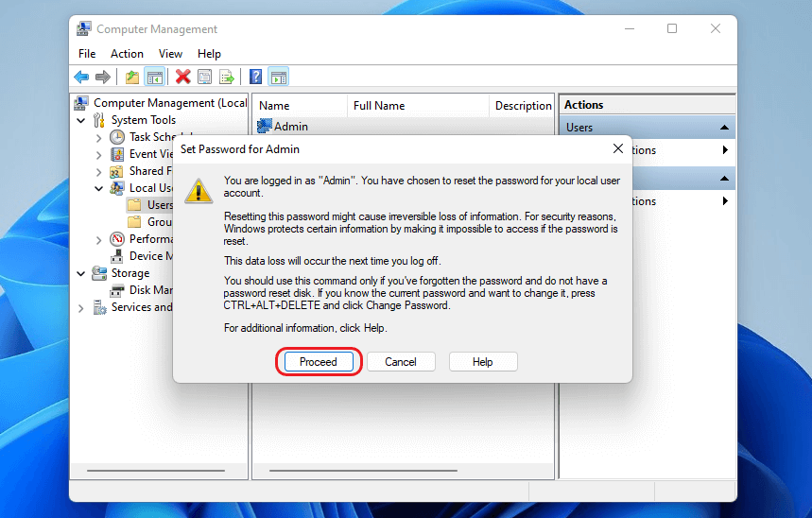Open the View menu

(x=170, y=54)
